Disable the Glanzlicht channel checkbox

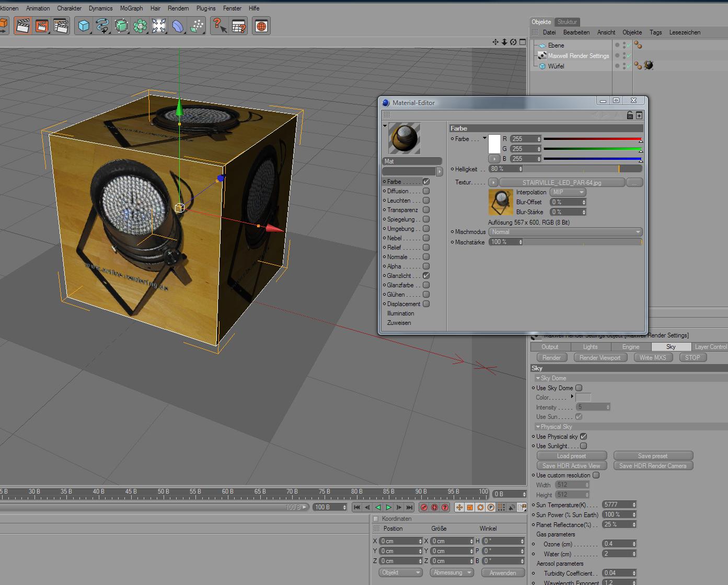(426, 276)
